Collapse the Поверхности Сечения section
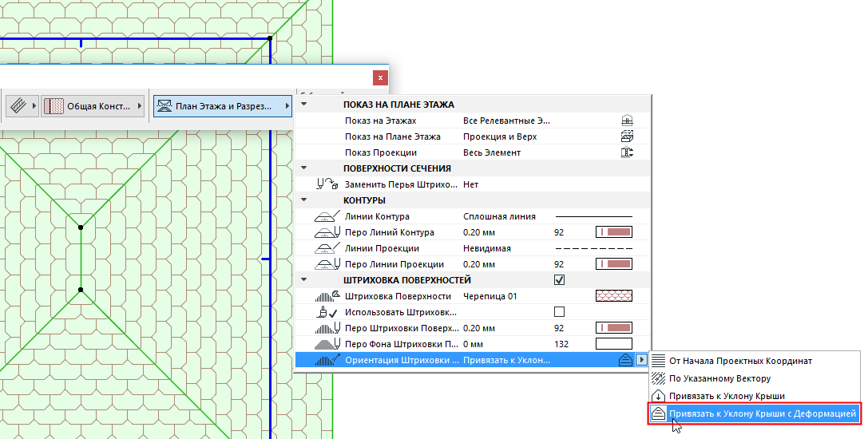This screenshot has width=868, height=439. tap(304, 168)
